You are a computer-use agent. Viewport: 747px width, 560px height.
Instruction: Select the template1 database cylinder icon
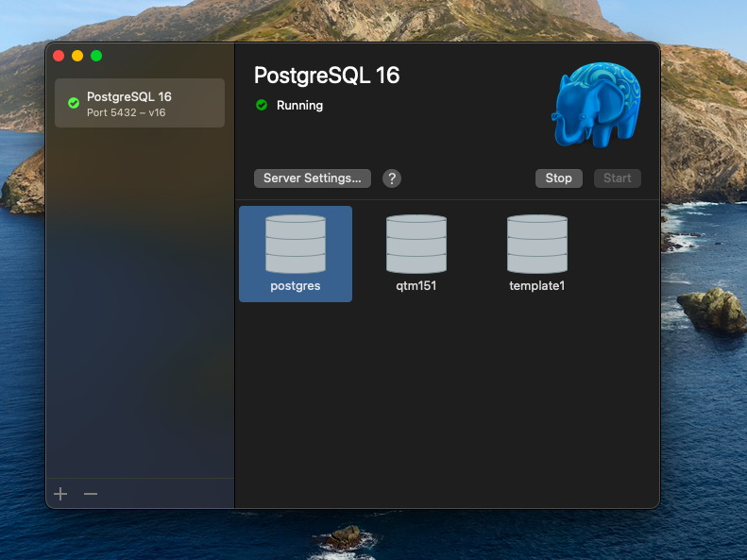pyautogui.click(x=537, y=245)
